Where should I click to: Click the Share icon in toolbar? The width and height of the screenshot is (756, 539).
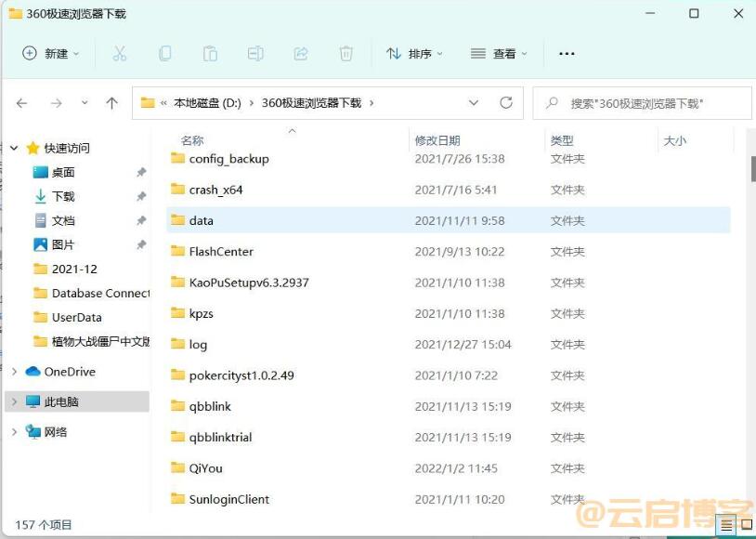[301, 54]
